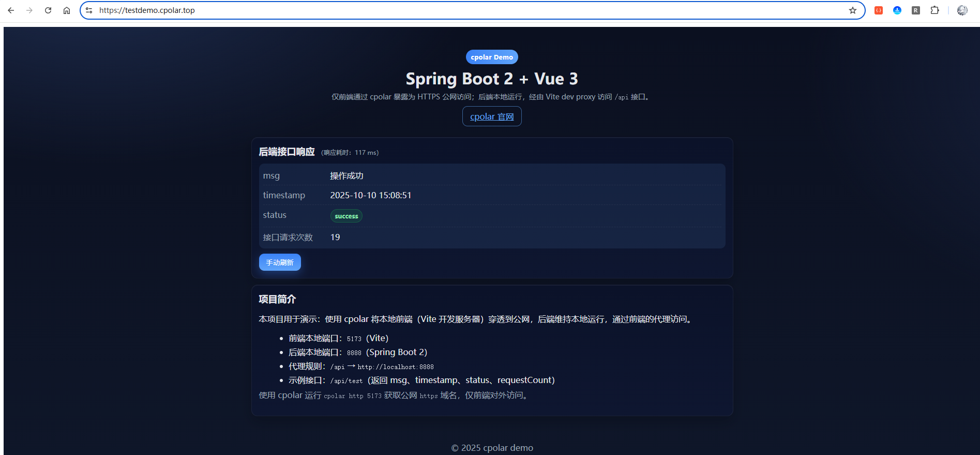This screenshot has width=980, height=455.
Task: Open the red braces extension icon
Action: (879, 10)
